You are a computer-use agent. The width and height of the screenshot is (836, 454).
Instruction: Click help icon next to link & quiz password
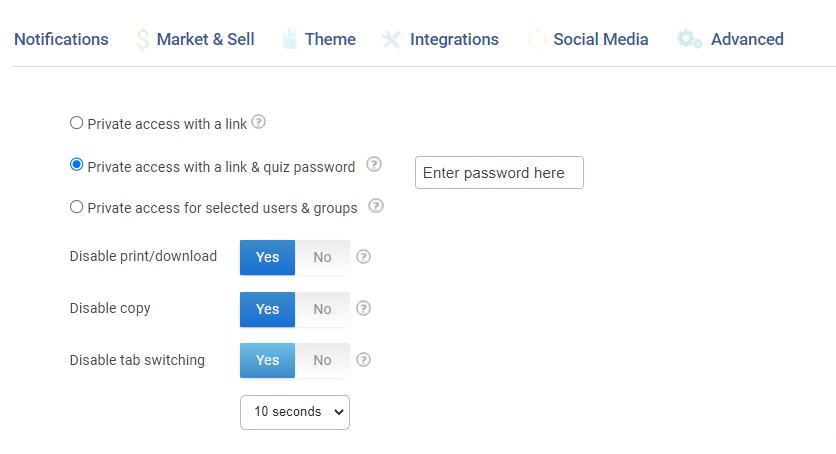pos(374,165)
